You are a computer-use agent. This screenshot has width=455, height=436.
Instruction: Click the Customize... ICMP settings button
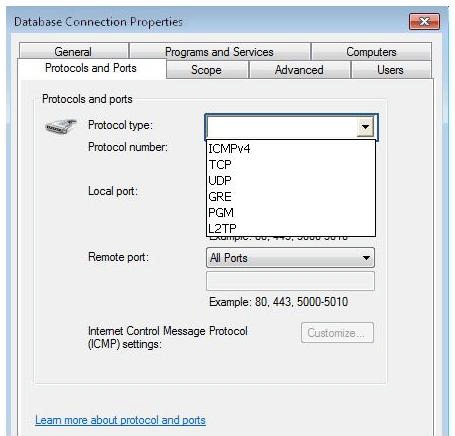point(337,332)
